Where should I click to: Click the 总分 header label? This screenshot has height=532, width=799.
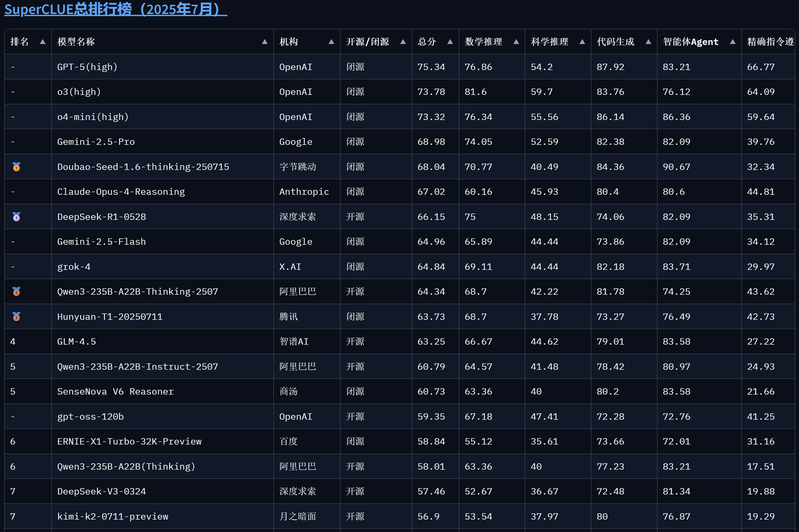pos(427,42)
